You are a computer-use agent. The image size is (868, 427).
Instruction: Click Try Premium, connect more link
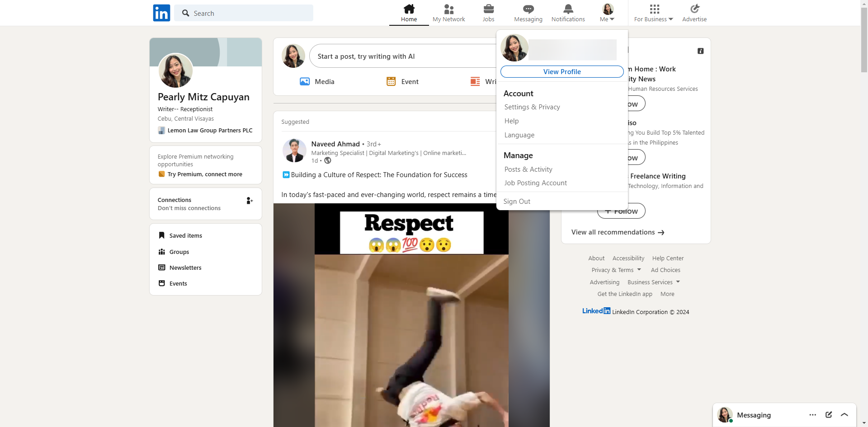(205, 174)
